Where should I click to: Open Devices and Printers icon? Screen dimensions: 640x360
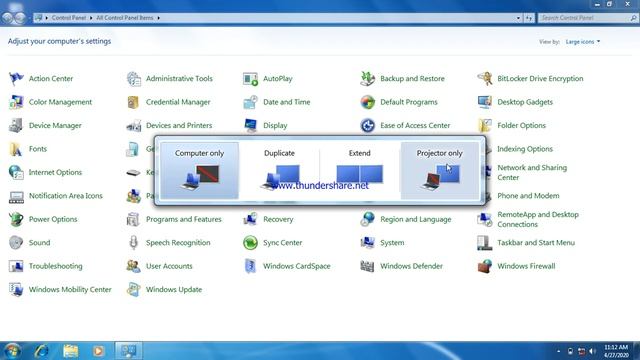[x=133, y=125]
